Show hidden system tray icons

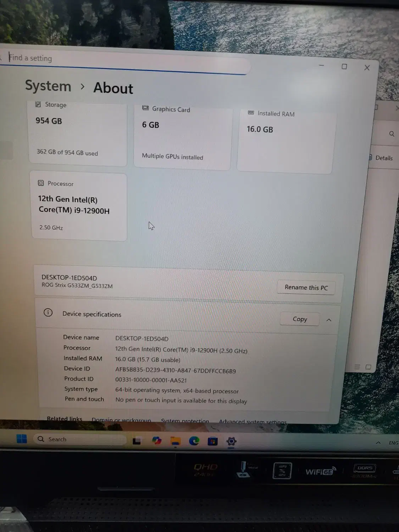[378, 443]
